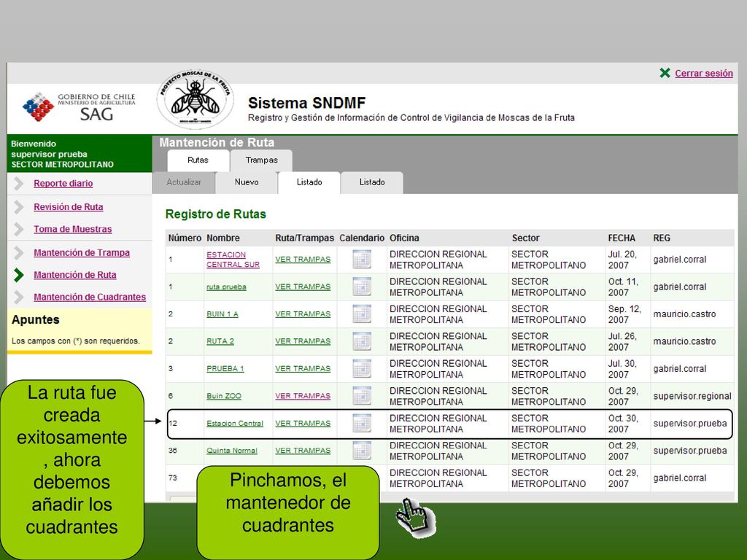
Task: Open route BUIN 1 A
Action: point(222,314)
